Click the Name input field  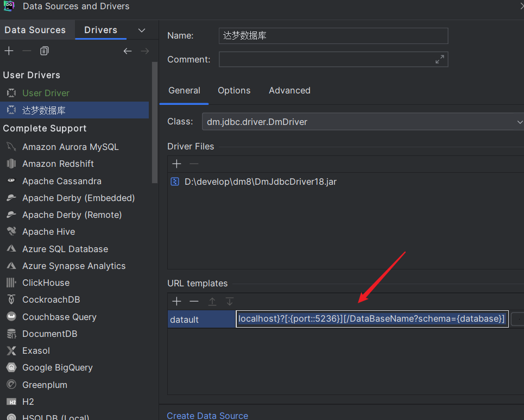click(x=333, y=35)
